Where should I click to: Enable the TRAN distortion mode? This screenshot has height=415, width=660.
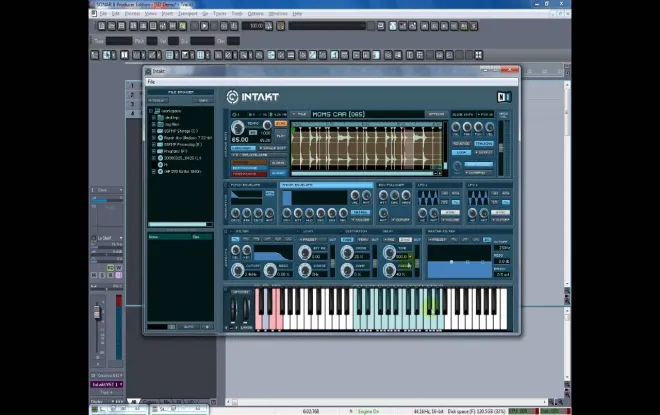click(362, 239)
